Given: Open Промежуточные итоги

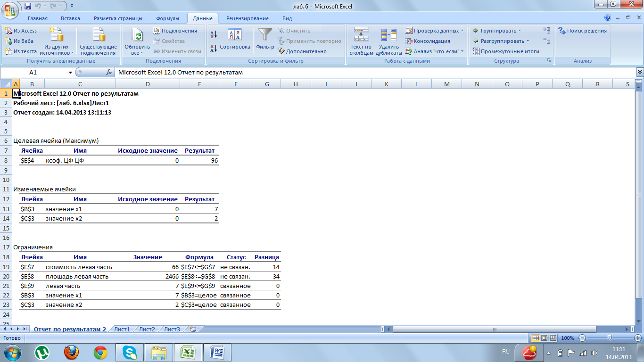Looking at the screenshot, I should pos(506,51).
